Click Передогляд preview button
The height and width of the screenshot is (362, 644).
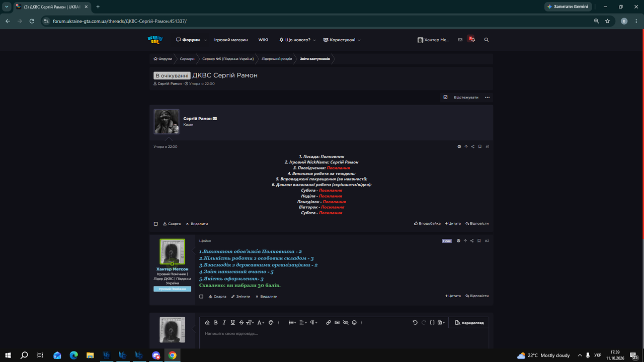pos(469,322)
